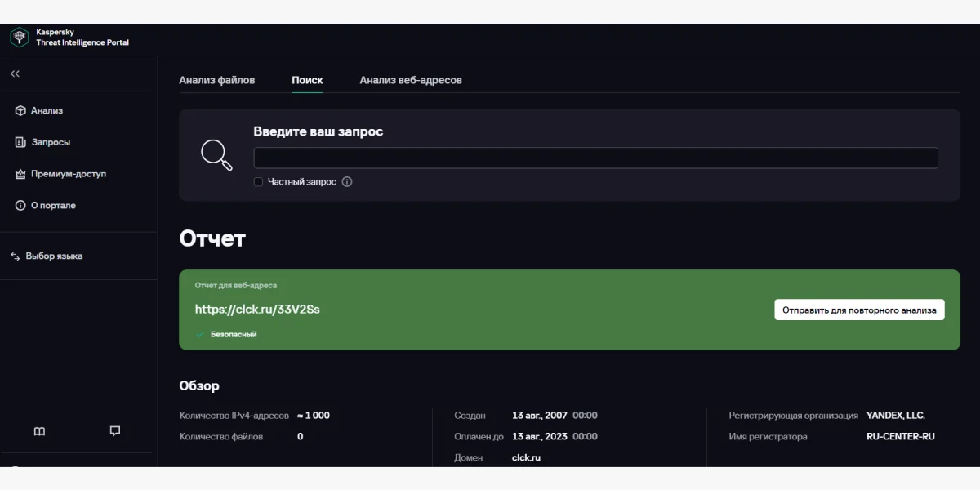
Task: Collapse the sidebar with double chevron
Action: (x=15, y=73)
